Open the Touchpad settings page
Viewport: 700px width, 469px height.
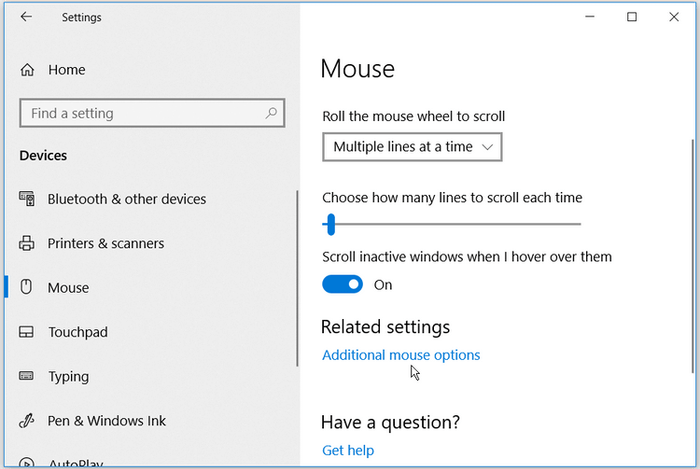78,332
